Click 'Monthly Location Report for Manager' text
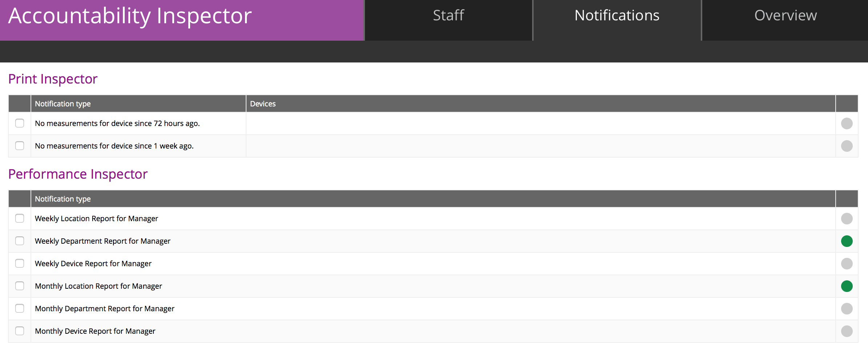 click(x=99, y=286)
